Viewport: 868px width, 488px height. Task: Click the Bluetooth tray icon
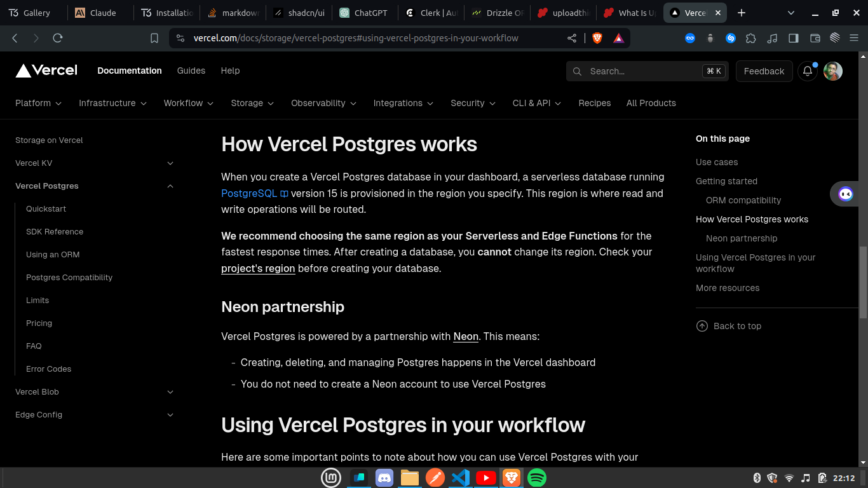(x=757, y=478)
